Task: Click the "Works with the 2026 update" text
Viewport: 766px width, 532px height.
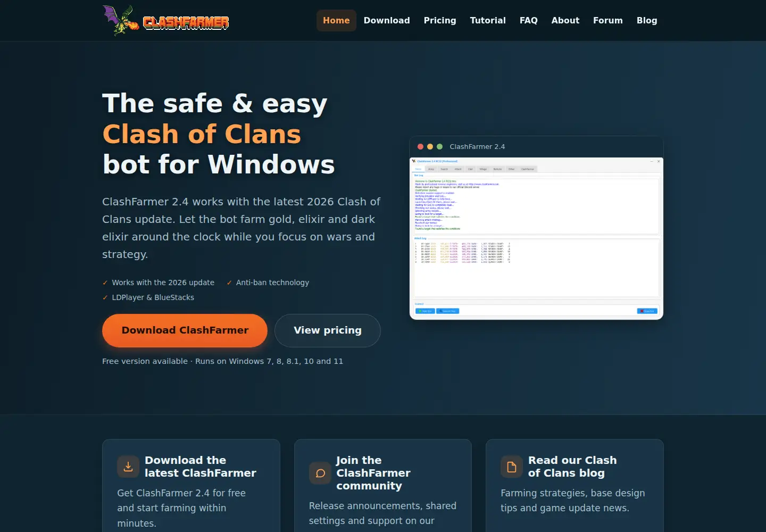Action: [x=163, y=282]
